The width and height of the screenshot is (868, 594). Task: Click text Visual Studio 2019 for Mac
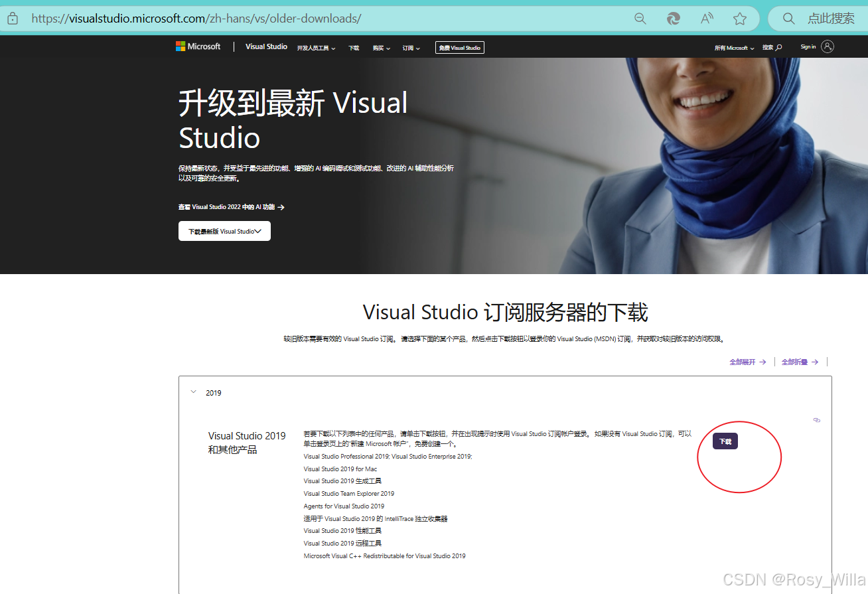[340, 469]
